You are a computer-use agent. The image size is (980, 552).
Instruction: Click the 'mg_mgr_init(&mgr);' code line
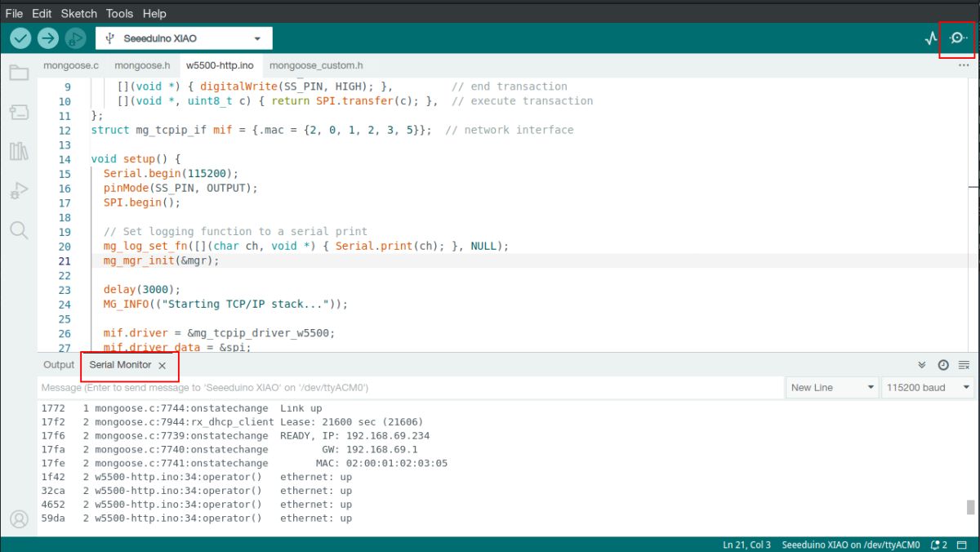(x=162, y=261)
